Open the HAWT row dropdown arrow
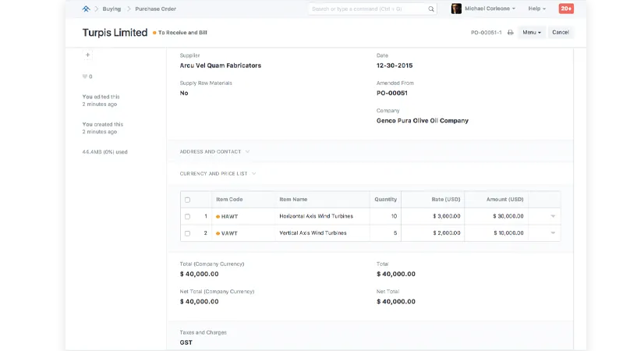Image resolution: width=644 pixels, height=351 pixels. (x=553, y=216)
